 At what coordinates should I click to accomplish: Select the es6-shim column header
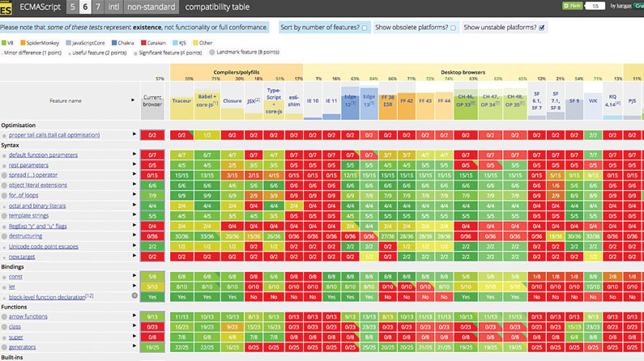click(x=294, y=101)
